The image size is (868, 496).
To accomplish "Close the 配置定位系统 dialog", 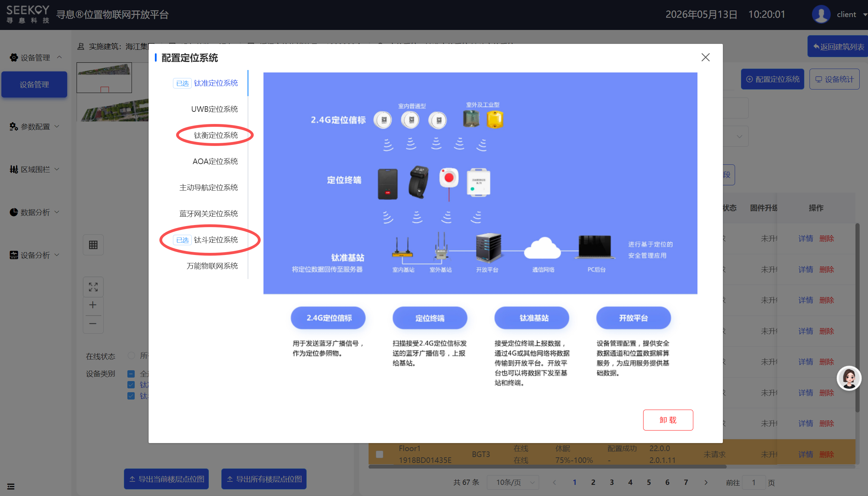I will coord(705,57).
